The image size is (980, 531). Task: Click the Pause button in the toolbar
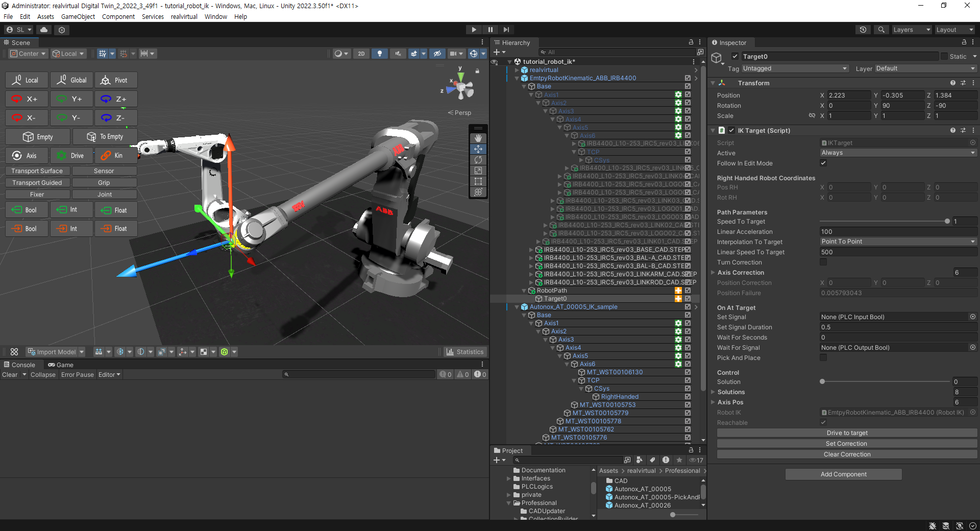click(x=490, y=30)
